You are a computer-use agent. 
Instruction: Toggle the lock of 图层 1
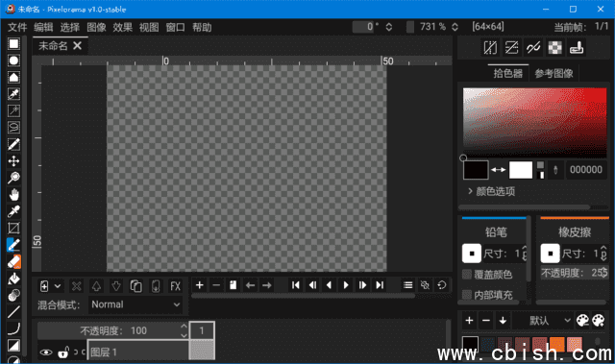pos(63,352)
